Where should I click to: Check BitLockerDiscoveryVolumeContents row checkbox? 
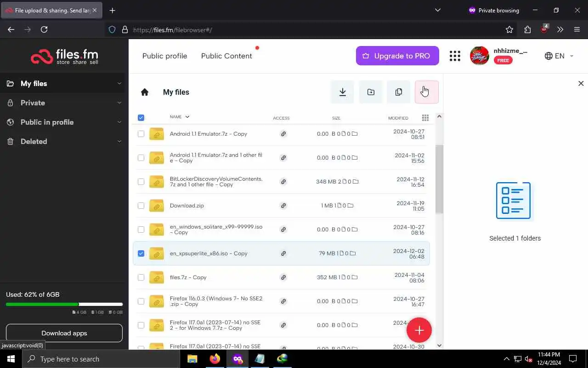141,182
